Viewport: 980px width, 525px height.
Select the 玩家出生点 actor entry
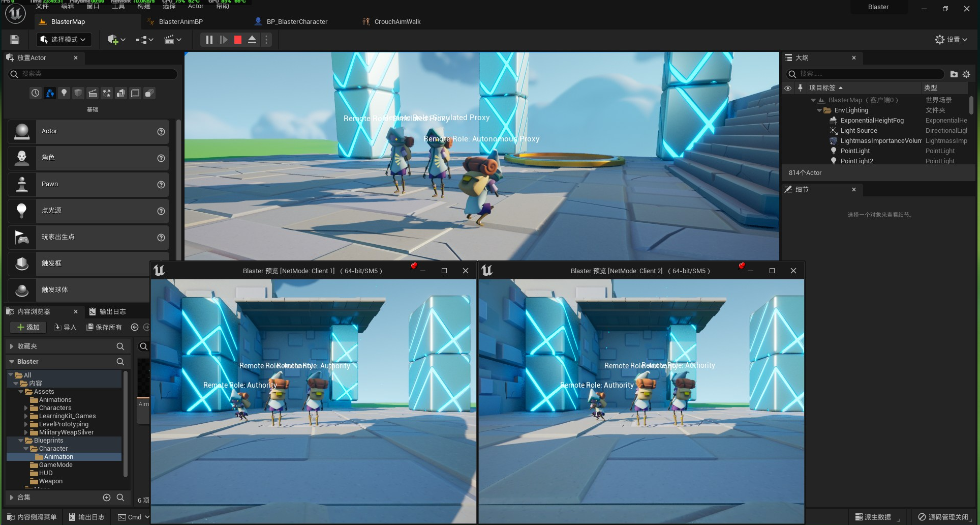(88, 237)
